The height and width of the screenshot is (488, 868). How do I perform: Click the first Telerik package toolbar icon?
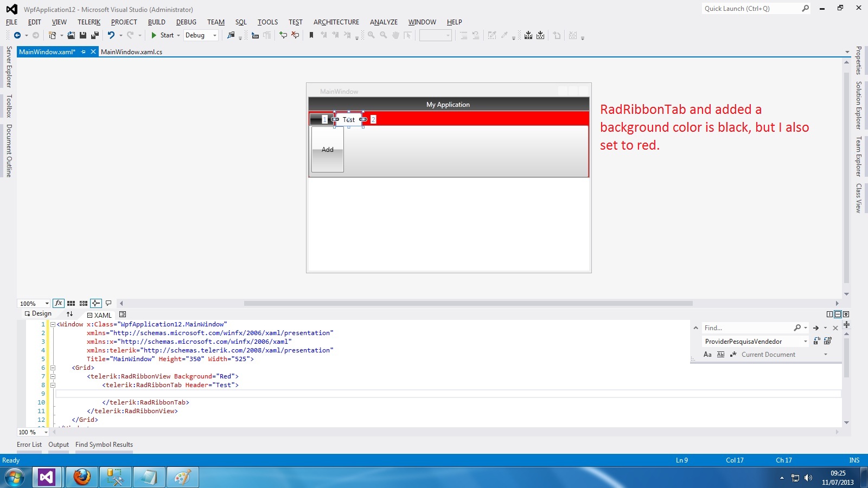(x=528, y=35)
